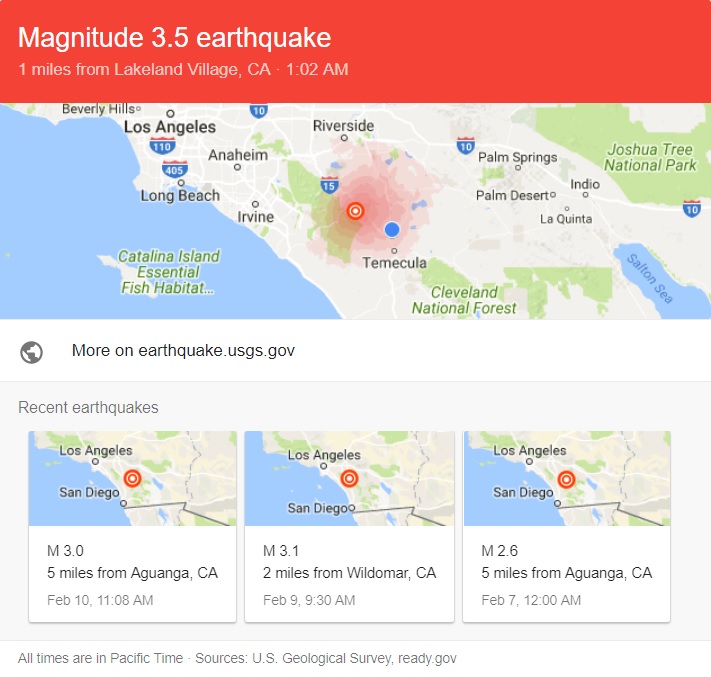
Task: Click the blue location dot near Temecula
Action: [392, 229]
